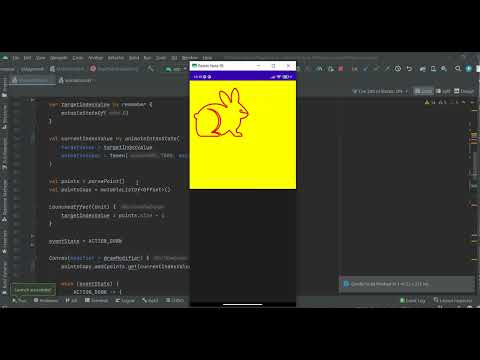Open the Git tool window button
The width and height of the screenshot is (480, 360).
click(x=71, y=300)
